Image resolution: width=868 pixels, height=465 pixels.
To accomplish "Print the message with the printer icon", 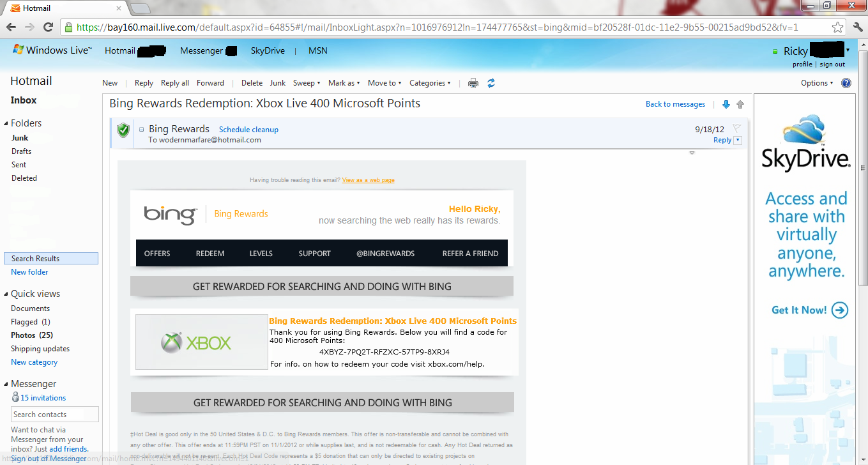I will (473, 83).
